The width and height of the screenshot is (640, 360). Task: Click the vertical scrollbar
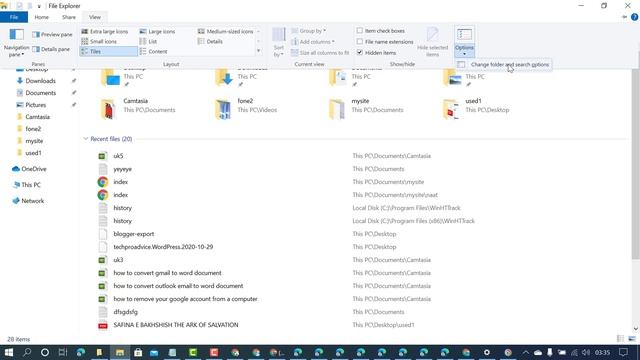[635, 163]
